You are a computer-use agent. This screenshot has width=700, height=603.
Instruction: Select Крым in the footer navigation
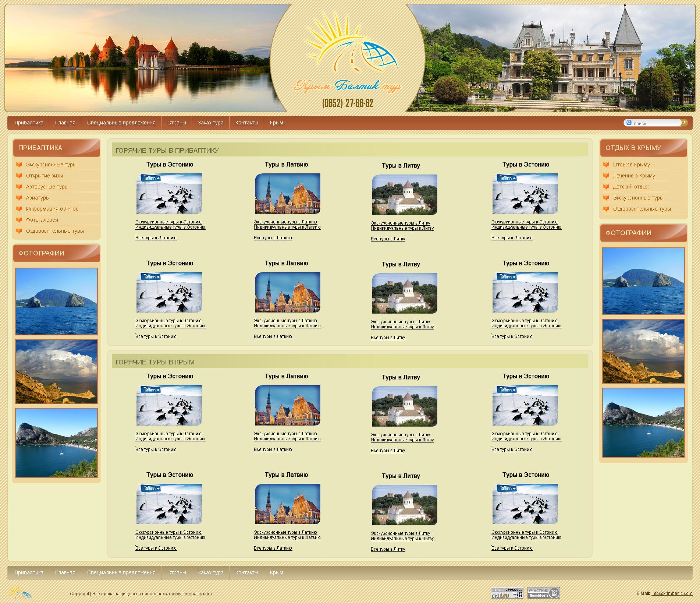tap(277, 572)
